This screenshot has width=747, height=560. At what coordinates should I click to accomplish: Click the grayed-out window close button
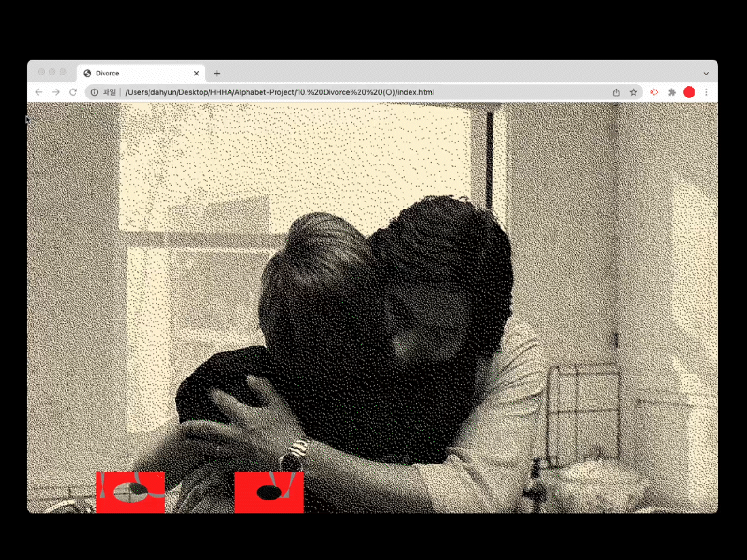coord(41,72)
